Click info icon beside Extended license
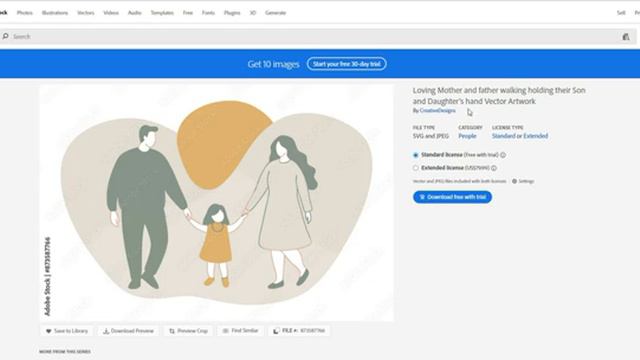640x360 pixels. (494, 168)
